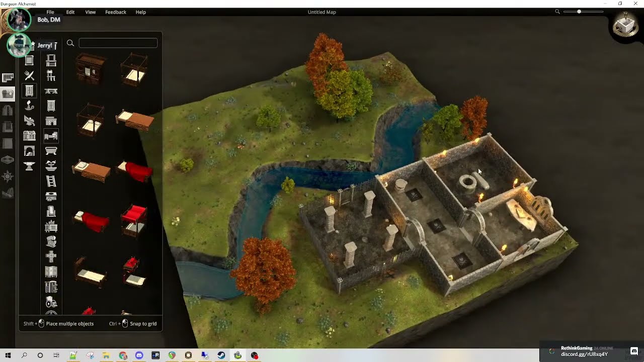Open the knight helmet armor subcategory

(x=51, y=241)
